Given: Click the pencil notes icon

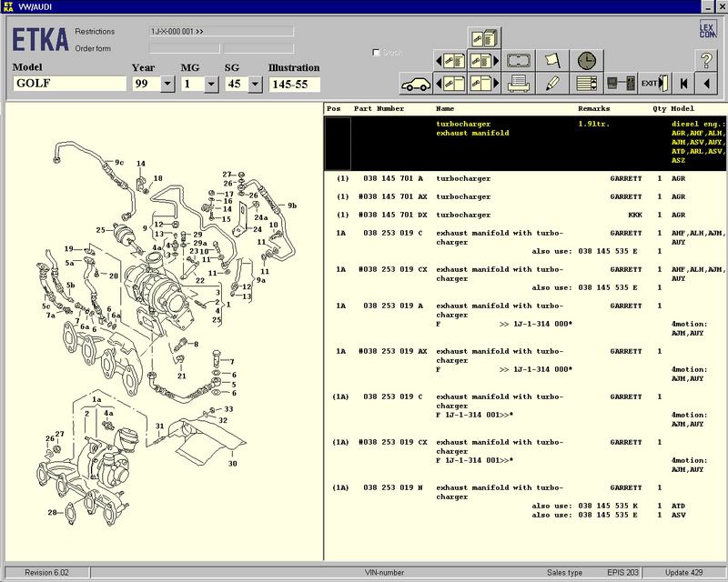Looking at the screenshot, I should point(552,84).
